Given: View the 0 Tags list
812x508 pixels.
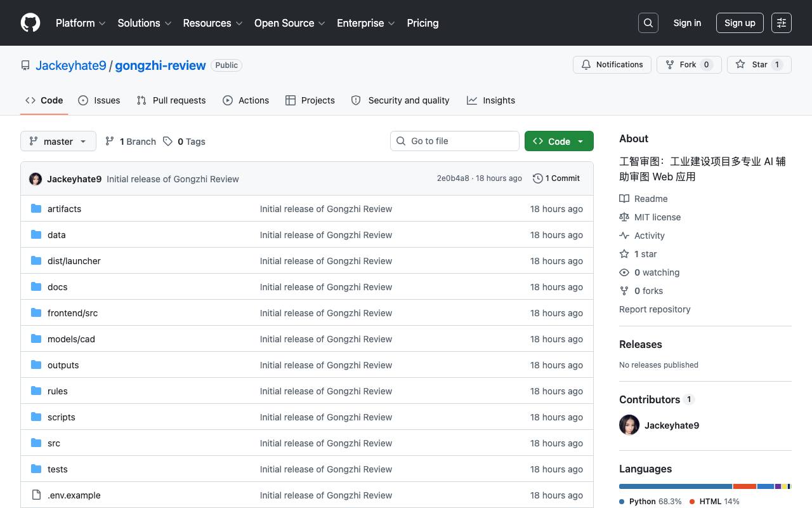Looking at the screenshot, I should [184, 142].
